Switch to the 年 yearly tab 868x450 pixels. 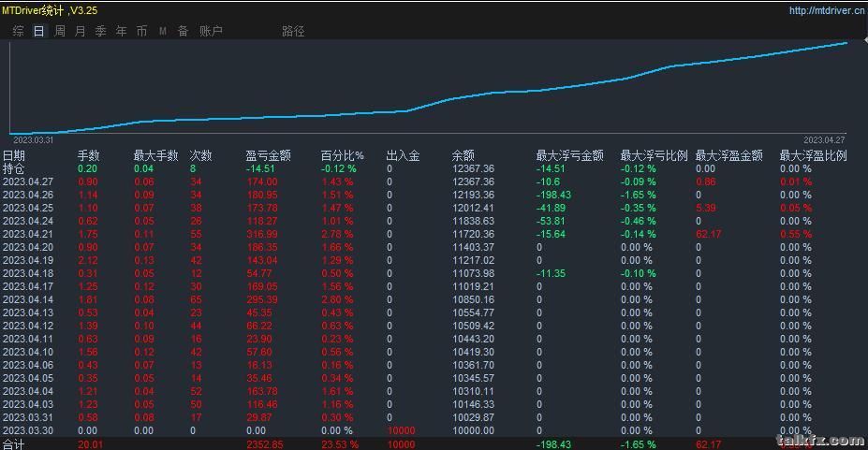coord(121,31)
